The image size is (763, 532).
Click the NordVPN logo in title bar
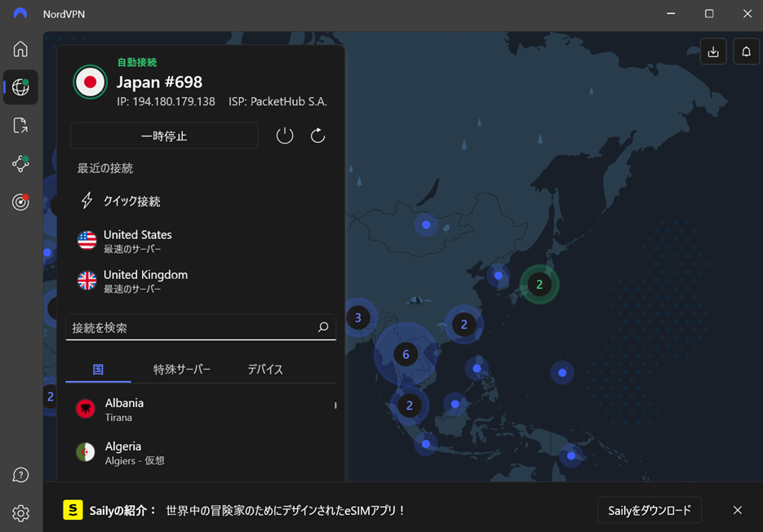point(20,14)
